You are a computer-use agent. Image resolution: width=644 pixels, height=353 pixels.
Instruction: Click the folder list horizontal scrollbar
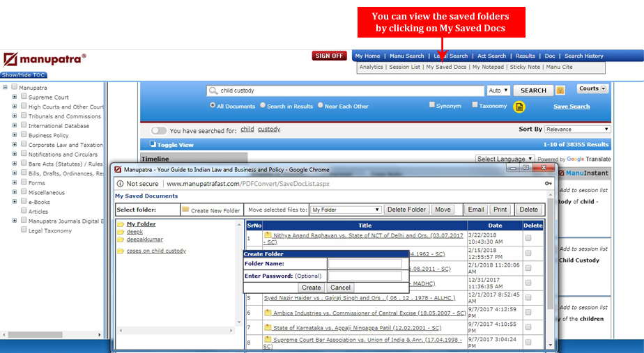point(176,330)
